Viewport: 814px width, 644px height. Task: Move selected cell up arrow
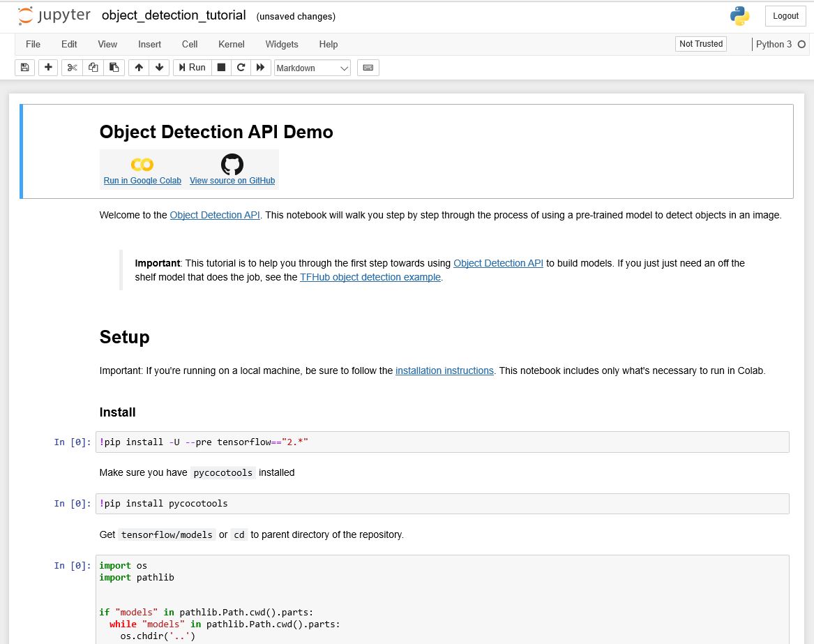click(139, 68)
